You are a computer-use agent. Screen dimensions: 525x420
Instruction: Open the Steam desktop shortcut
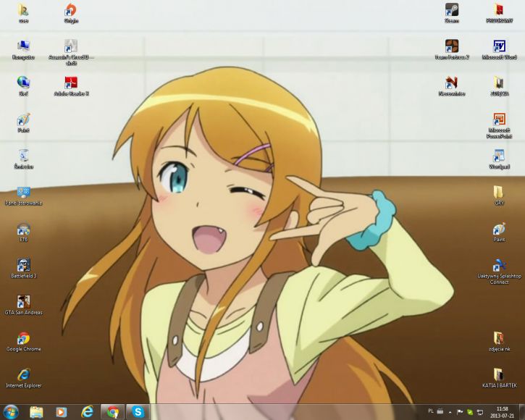tap(451, 10)
